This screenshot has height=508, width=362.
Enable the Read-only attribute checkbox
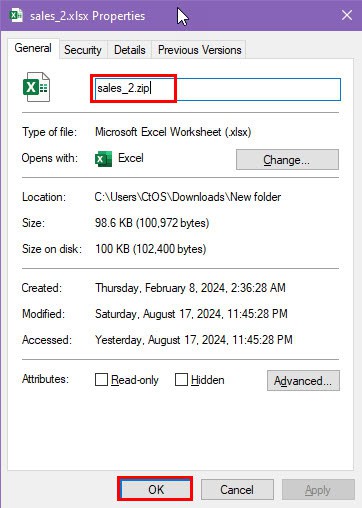[101, 379]
